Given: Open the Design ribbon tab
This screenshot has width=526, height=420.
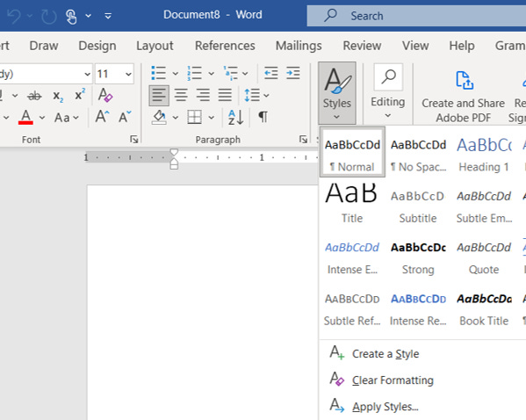Looking at the screenshot, I should (x=97, y=46).
